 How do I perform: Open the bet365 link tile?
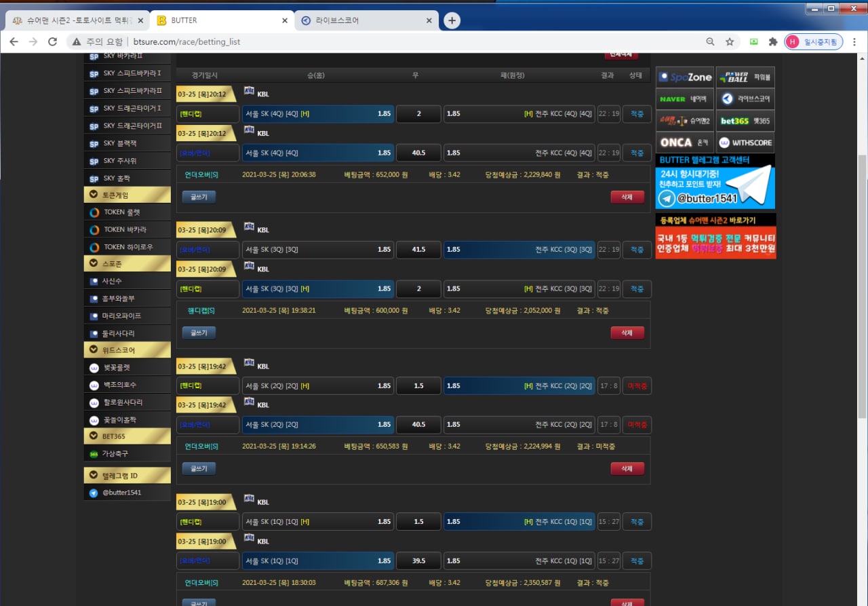[x=745, y=121]
